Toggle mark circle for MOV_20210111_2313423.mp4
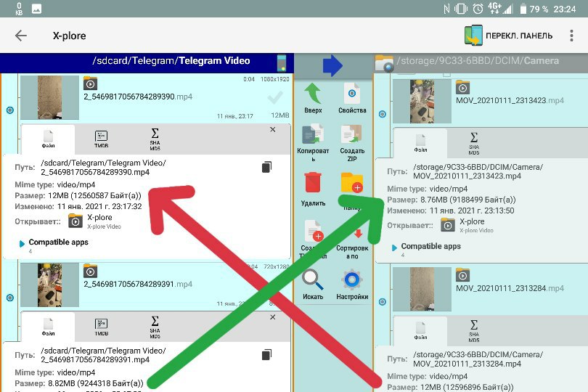Image resolution: width=588 pixels, height=392 pixels. [382, 114]
